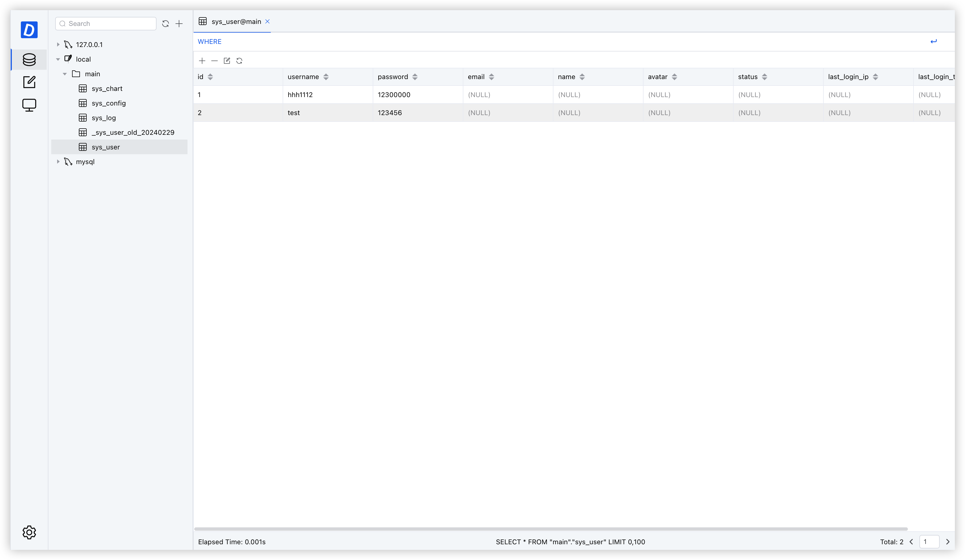Screen dimensions: 965x560
Task: Open the monitor sidebar icon
Action: [x=29, y=105]
